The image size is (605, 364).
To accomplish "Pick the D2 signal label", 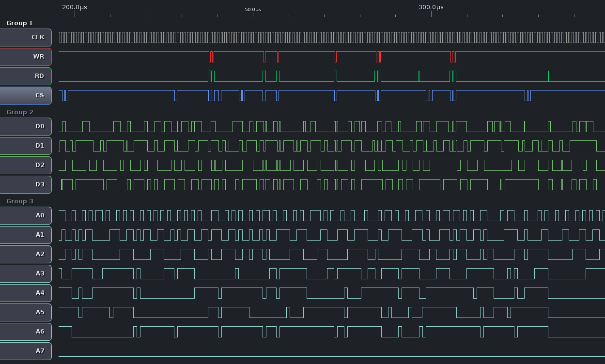I will coord(26,165).
